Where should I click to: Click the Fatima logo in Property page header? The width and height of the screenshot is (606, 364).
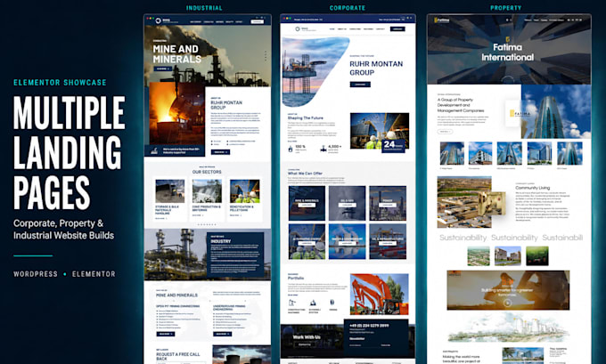442,20
